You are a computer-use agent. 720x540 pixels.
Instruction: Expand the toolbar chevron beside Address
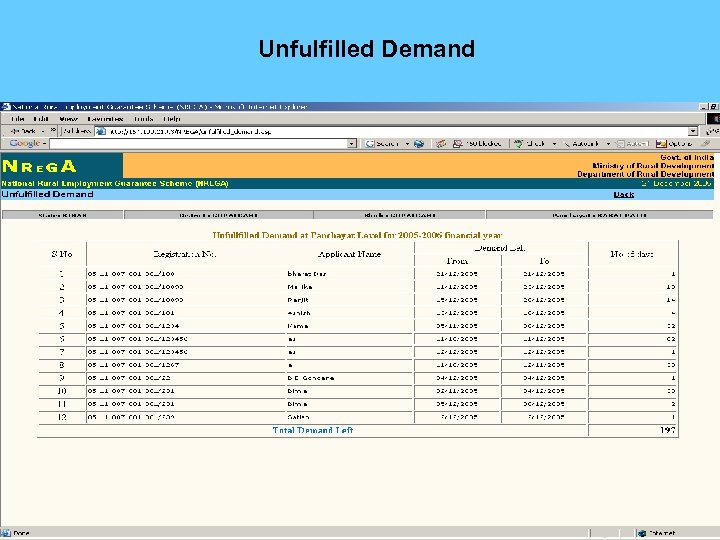[53, 130]
